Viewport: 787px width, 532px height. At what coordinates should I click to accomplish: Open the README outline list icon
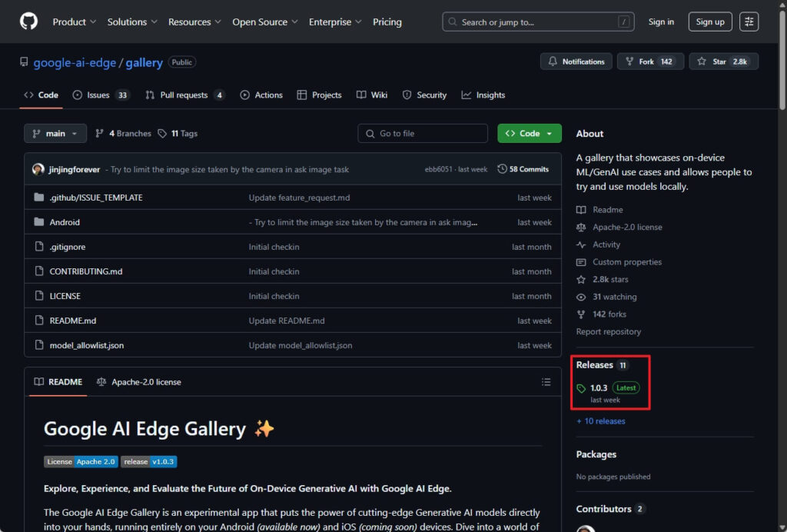tap(546, 382)
